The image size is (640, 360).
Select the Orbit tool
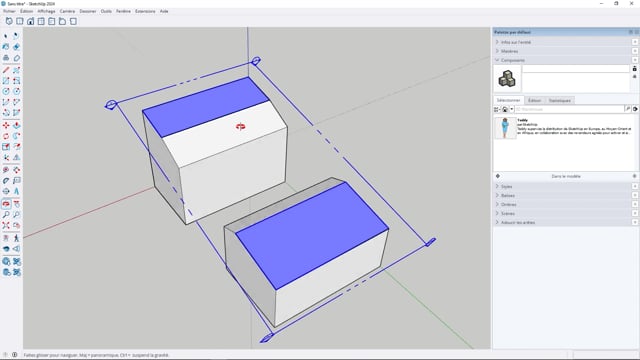tap(6, 204)
